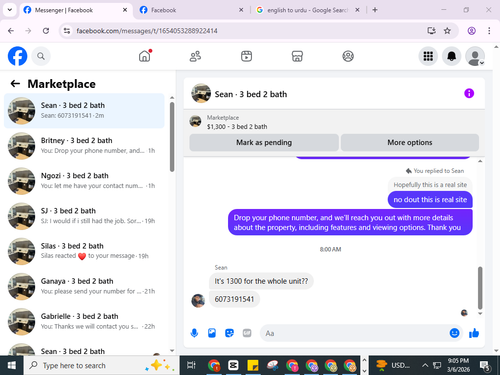The image size is (500, 375).
Task: Open the Groups icon
Action: click(348, 56)
